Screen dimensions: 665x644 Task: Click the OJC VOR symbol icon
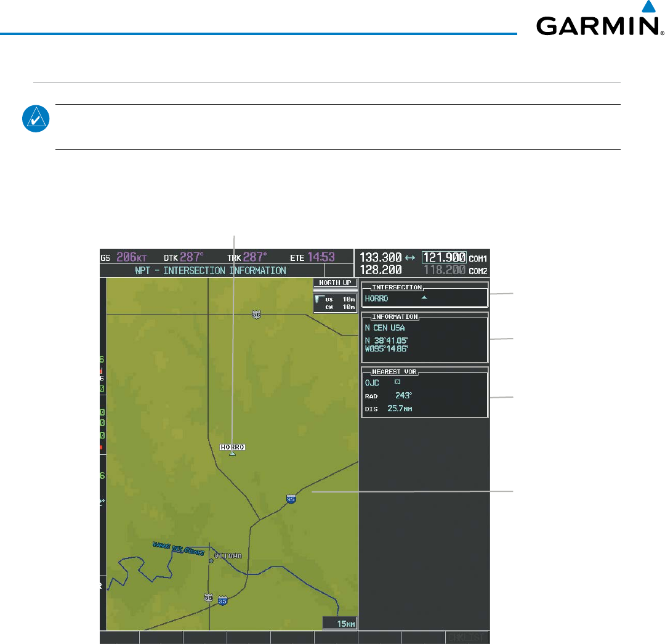pos(397,382)
